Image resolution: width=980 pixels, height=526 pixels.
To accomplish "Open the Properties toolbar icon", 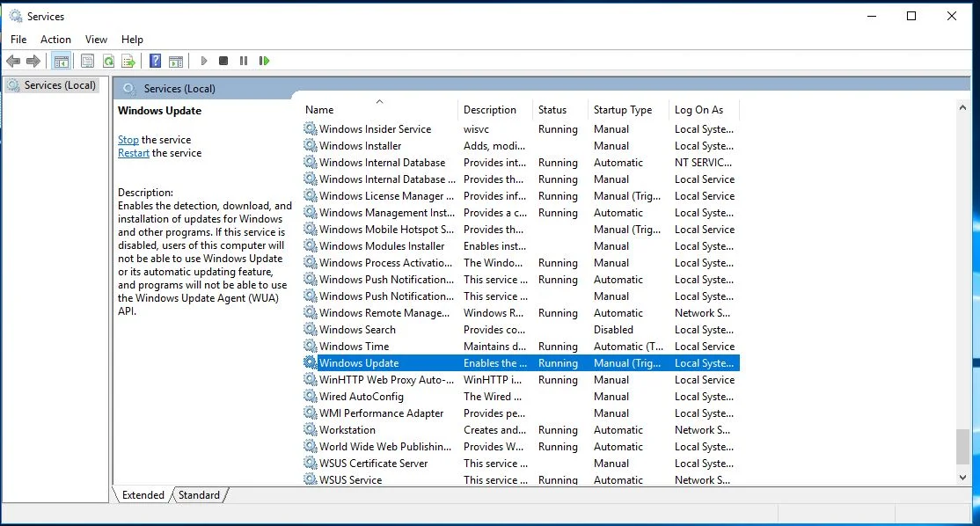I will [87, 61].
